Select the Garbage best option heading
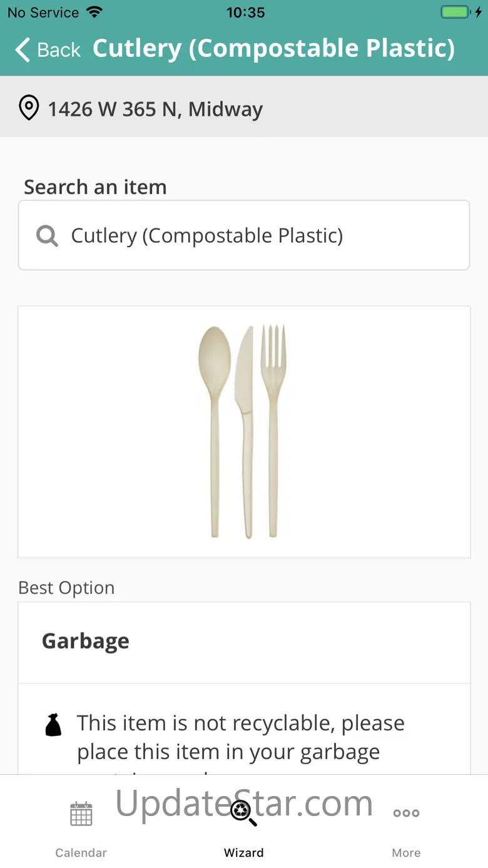This screenshot has height=868, width=488. (x=86, y=641)
